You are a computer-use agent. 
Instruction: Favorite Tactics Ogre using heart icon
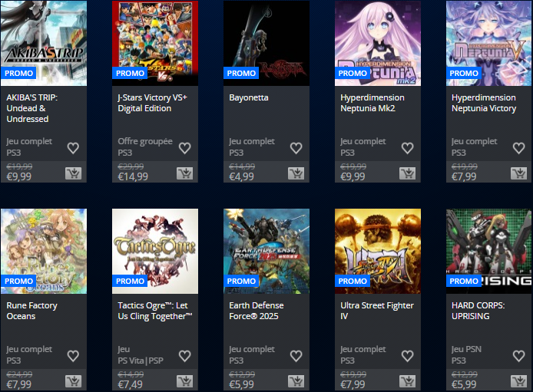pyautogui.click(x=184, y=356)
